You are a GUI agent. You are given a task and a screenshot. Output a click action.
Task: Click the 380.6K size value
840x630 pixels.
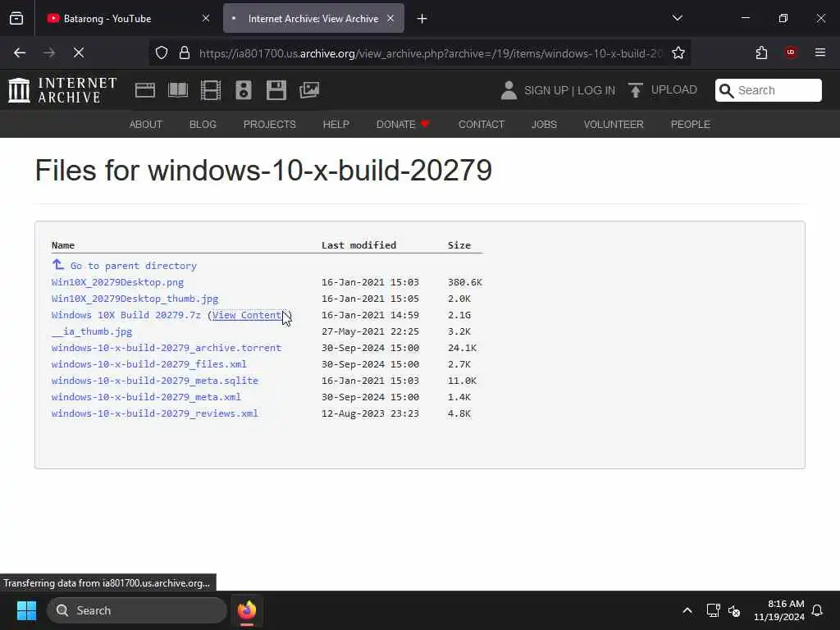(x=465, y=282)
